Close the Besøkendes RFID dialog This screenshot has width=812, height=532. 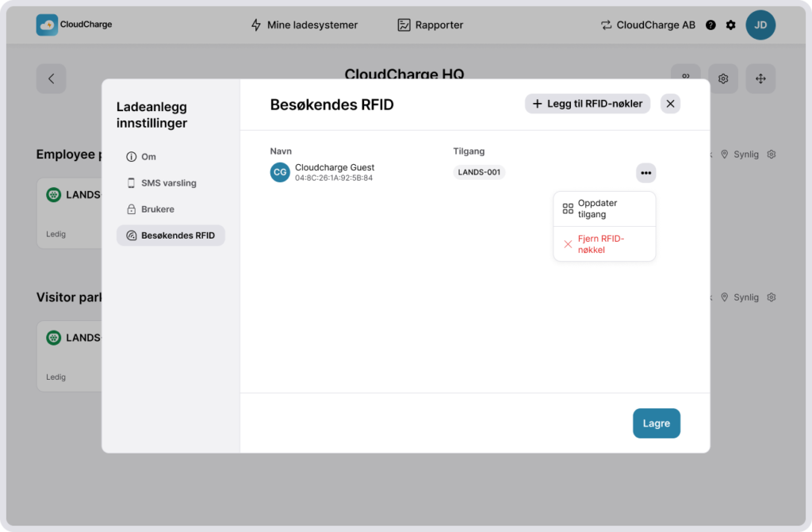[x=670, y=104]
